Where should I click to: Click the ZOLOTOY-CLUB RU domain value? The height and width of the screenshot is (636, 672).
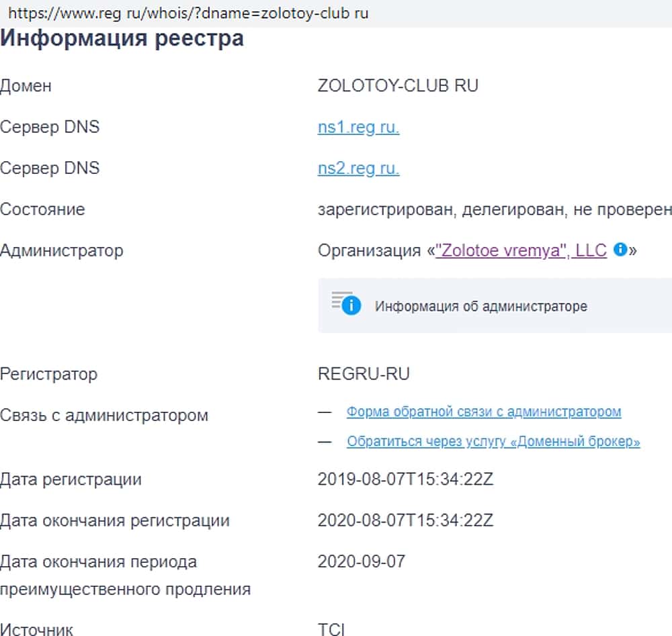[398, 86]
